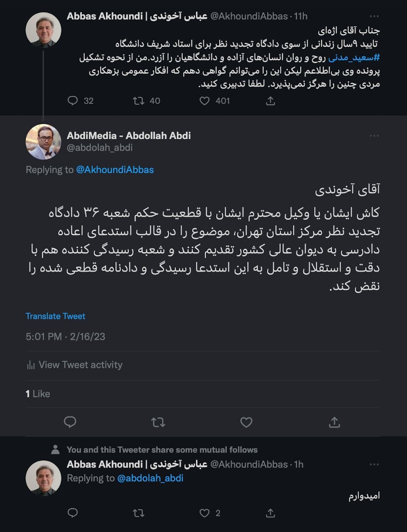Share Abdollah Abdi's main tweet
Viewport: 407px width, 532px height.
click(335, 422)
